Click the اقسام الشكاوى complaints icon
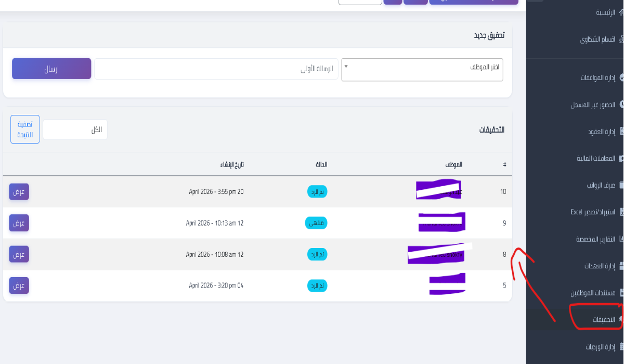The width and height of the screenshot is (624, 364). pyautogui.click(x=620, y=39)
